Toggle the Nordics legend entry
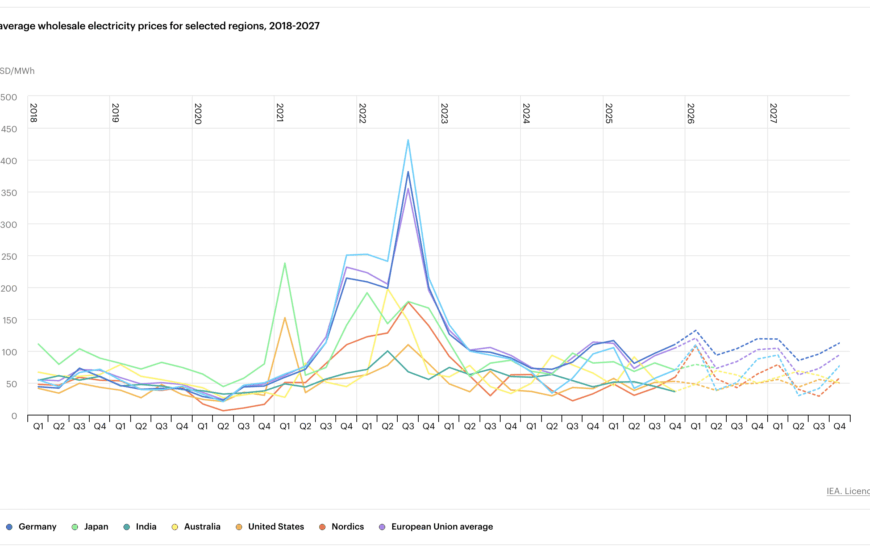This screenshot has width=870, height=552. tap(341, 526)
